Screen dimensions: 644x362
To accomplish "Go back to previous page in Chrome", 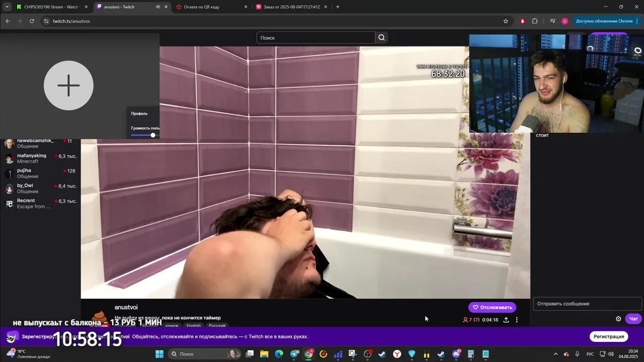I will (x=8, y=21).
